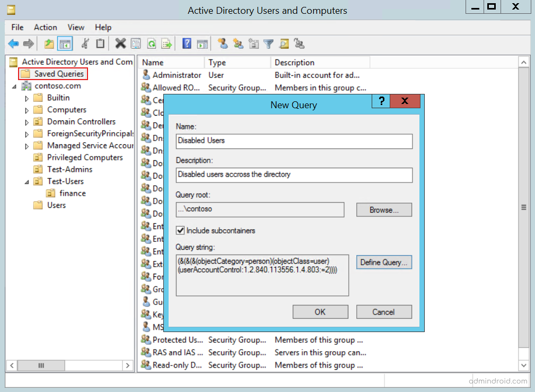Click inside the Name input field
The image size is (535, 392).
coord(294,142)
